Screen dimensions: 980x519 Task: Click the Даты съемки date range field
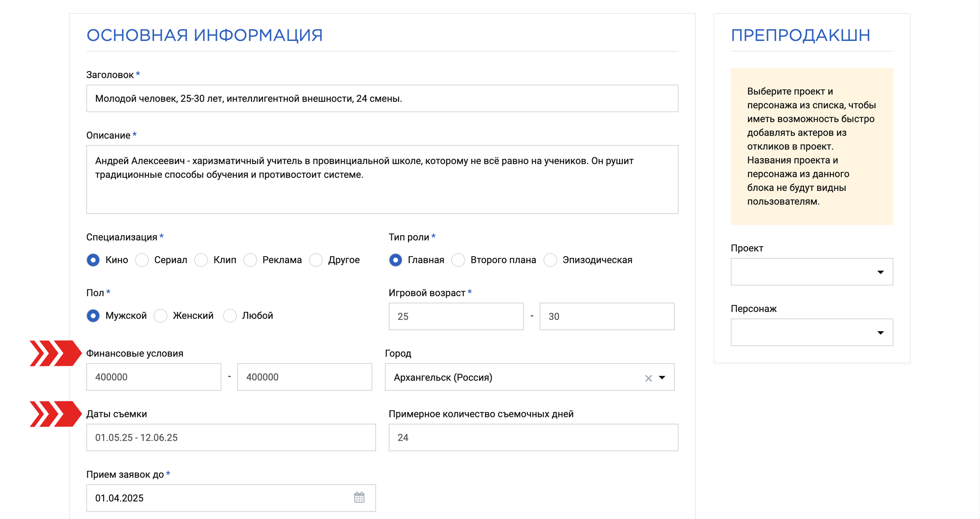(x=231, y=437)
